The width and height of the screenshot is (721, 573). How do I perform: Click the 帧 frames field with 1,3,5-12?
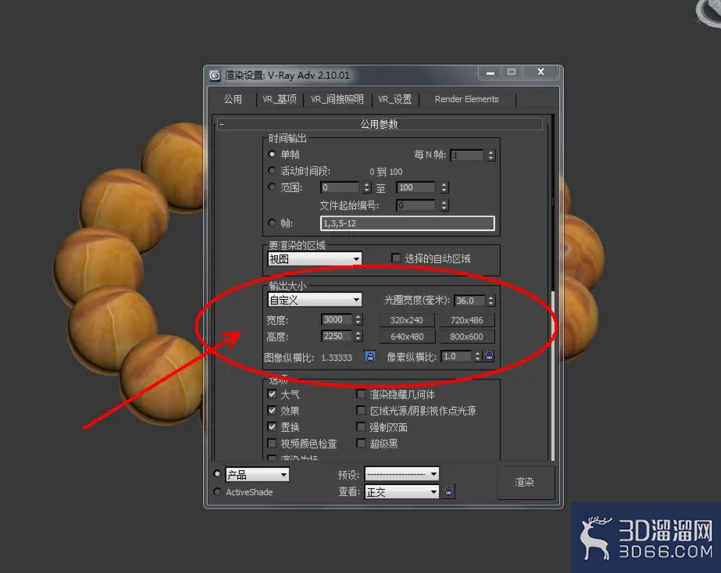407,223
